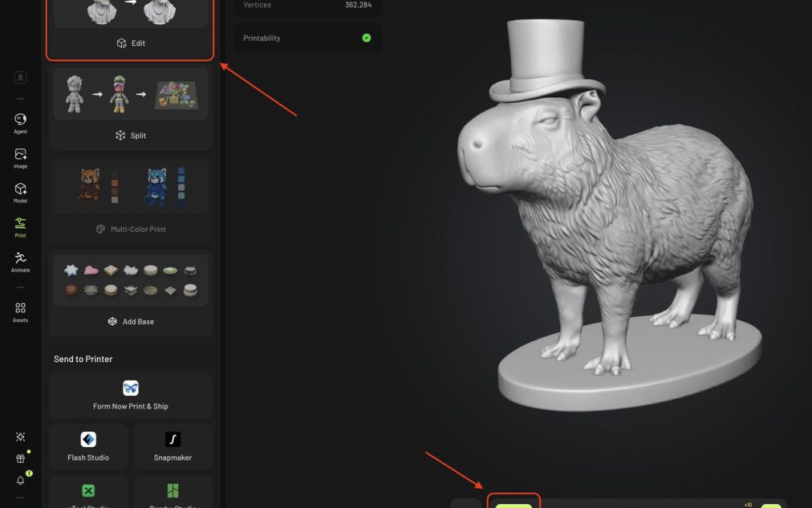
Task: Click the "Vertices" label
Action: (257, 5)
